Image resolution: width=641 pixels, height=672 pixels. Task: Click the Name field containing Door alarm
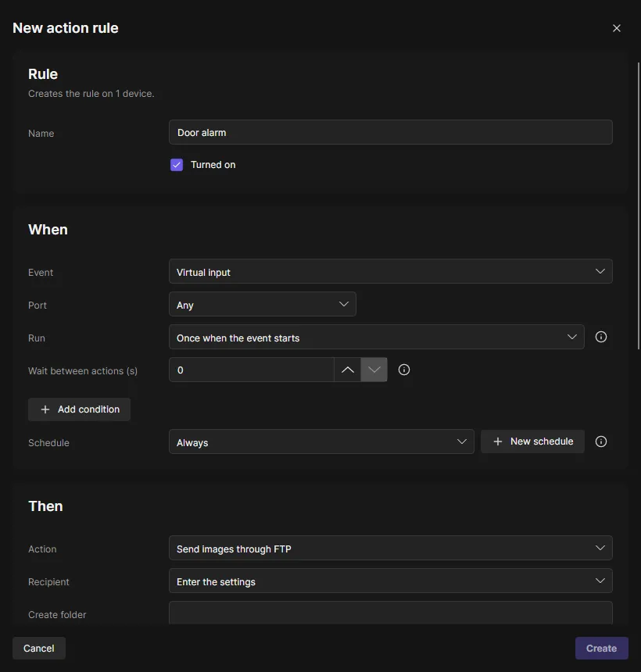(x=391, y=132)
